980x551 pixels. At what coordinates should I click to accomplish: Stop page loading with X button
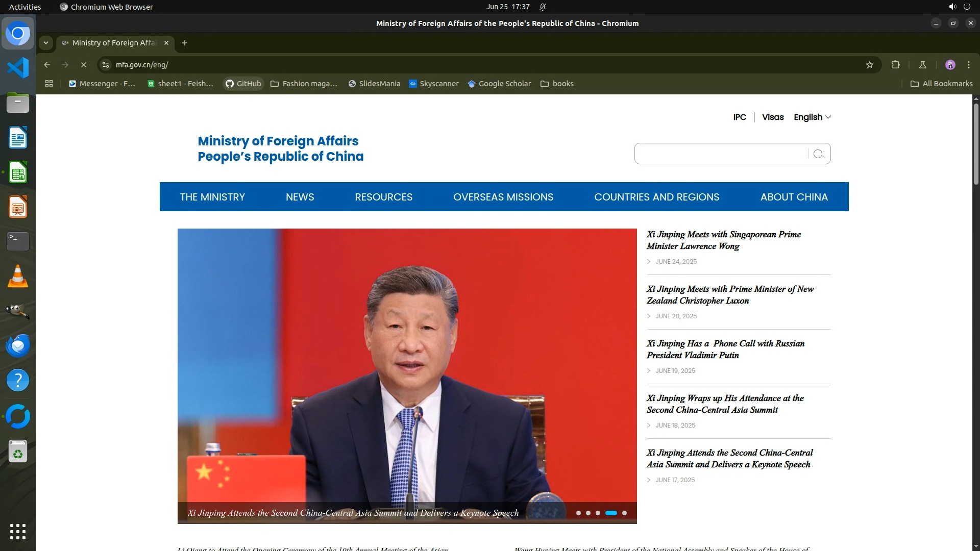[84, 65]
